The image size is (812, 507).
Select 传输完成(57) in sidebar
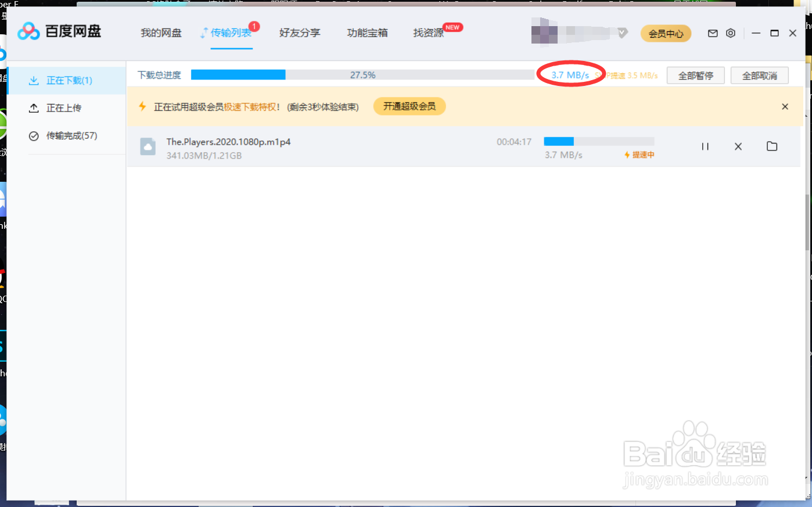click(x=67, y=136)
